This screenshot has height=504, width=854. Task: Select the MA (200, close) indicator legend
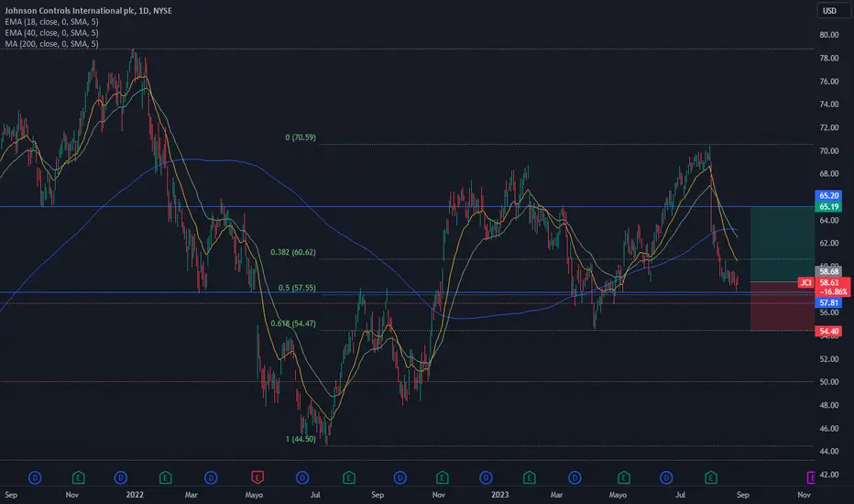point(51,44)
